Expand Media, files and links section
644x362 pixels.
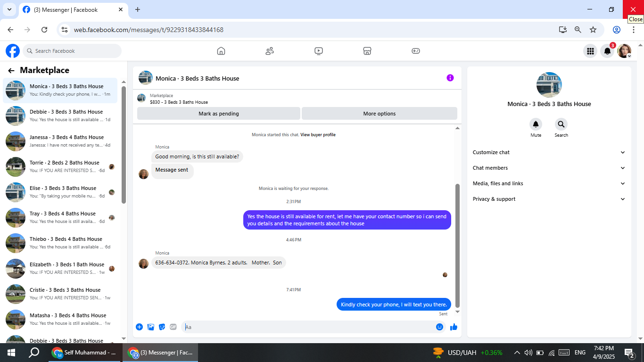(x=549, y=183)
